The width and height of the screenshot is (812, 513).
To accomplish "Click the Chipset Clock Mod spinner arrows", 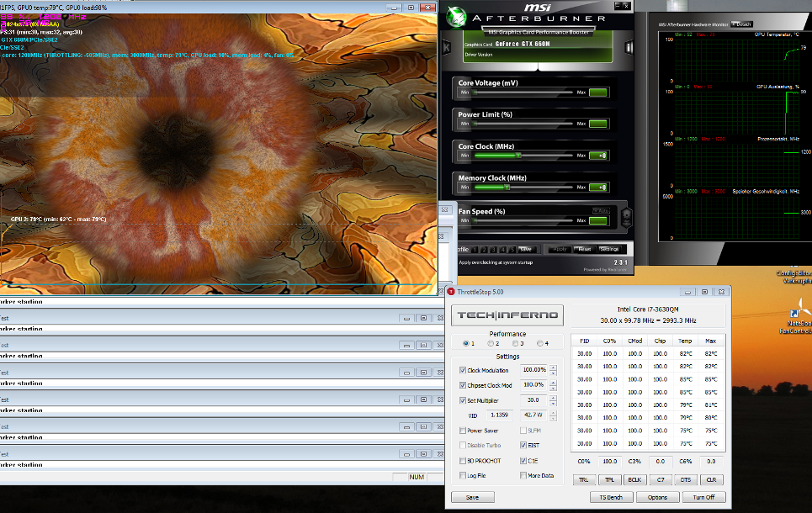I will click(x=553, y=385).
